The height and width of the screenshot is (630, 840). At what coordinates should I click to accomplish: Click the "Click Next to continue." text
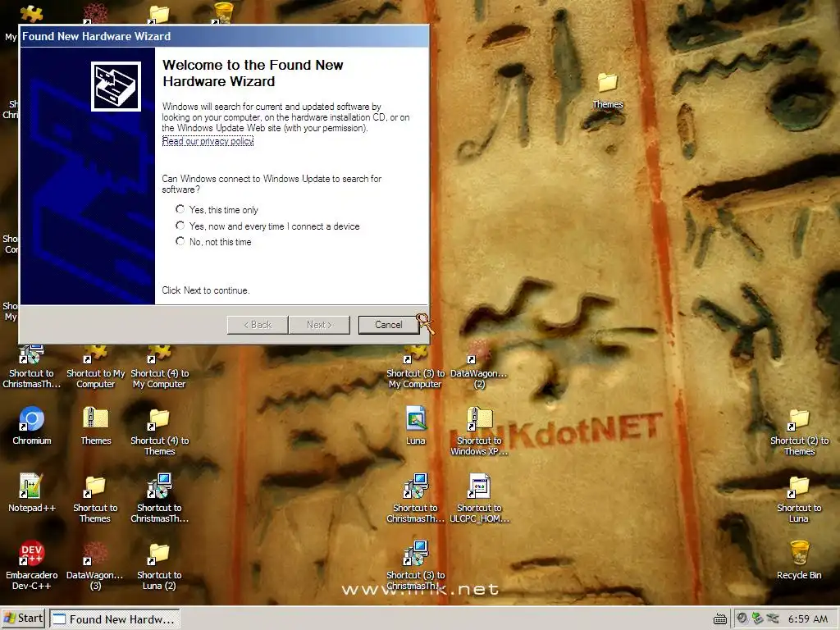click(x=206, y=290)
